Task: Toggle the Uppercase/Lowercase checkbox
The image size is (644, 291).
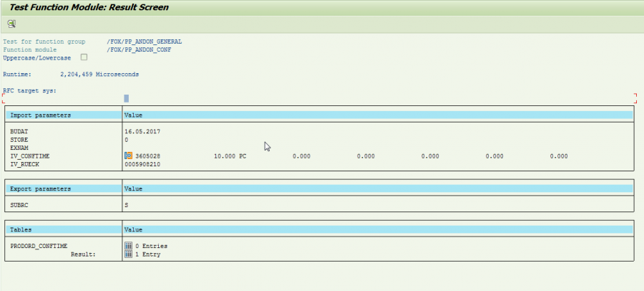Action: coord(84,57)
